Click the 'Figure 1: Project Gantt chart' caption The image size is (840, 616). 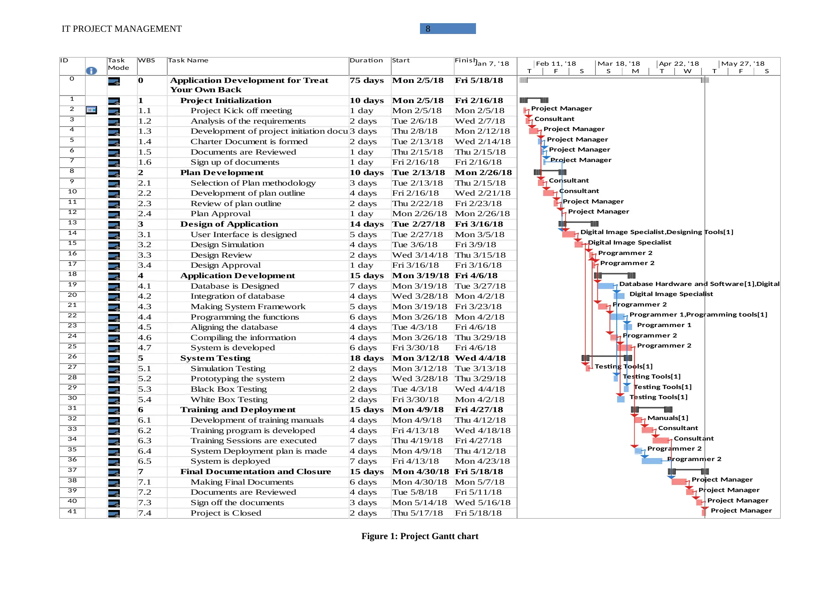pos(420,536)
